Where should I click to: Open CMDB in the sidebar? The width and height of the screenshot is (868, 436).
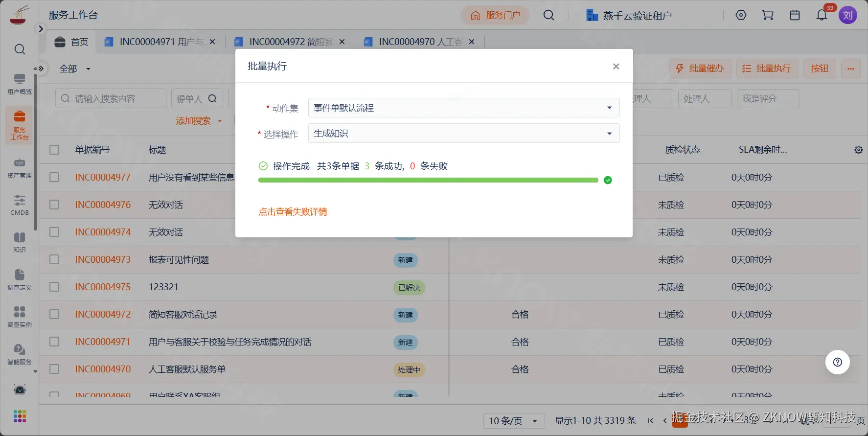tap(20, 205)
